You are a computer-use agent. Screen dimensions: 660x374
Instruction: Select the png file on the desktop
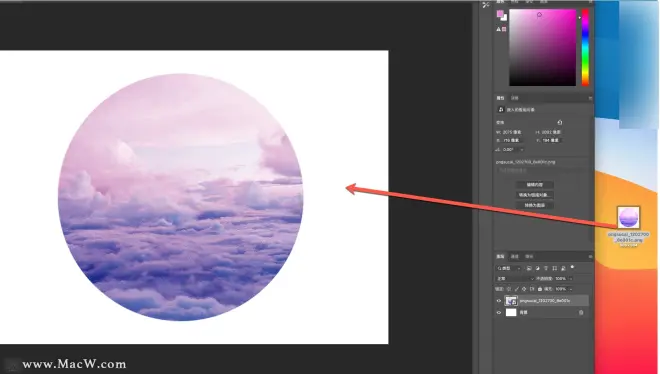click(x=628, y=218)
